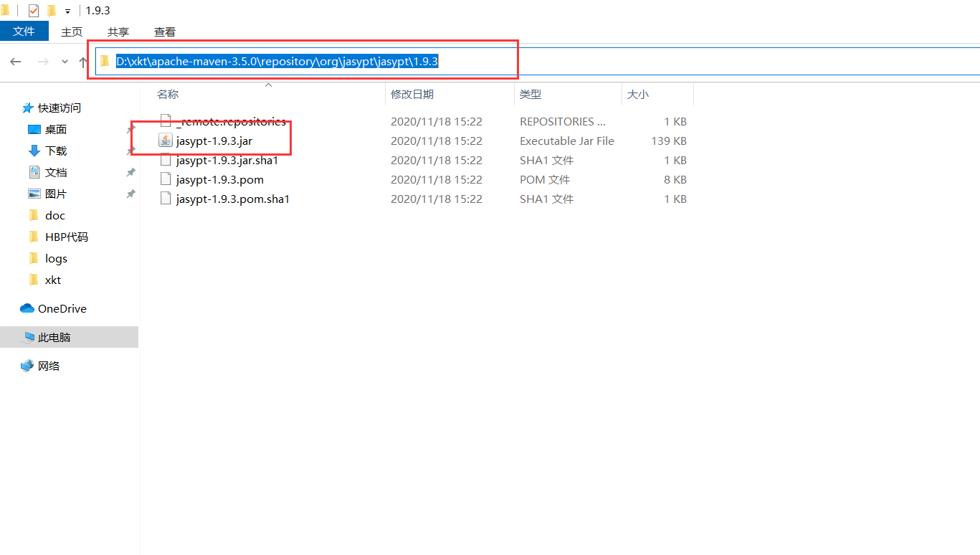Open 文档 in the navigation pane
The height and width of the screenshot is (555, 980).
[x=56, y=172]
